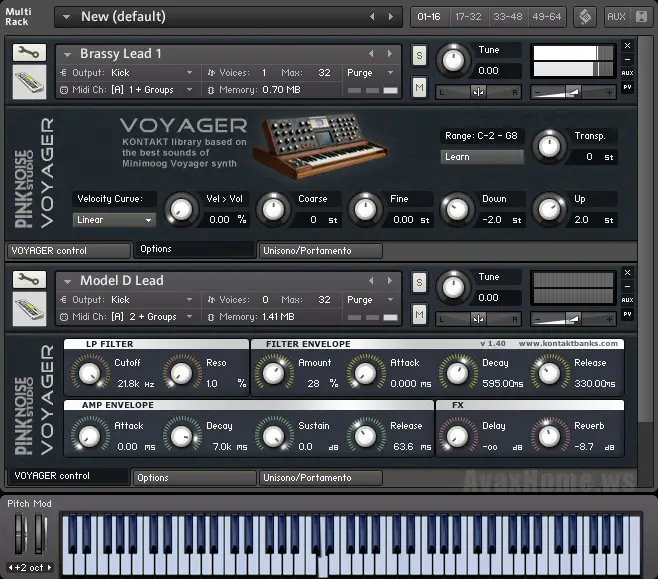Solo the Brassy Lead 1 instrument
The image size is (658, 579).
[x=419, y=55]
